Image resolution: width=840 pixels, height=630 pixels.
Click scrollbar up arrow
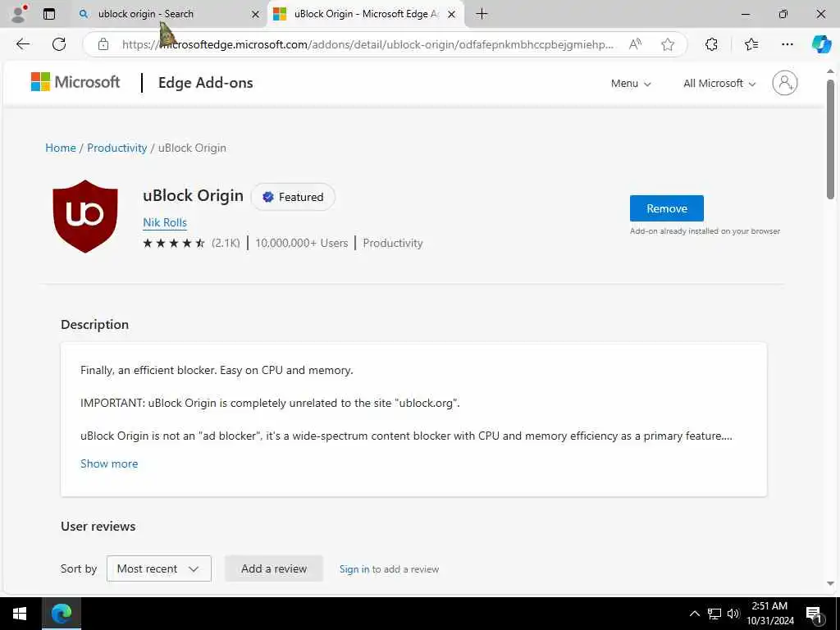[x=830, y=71]
